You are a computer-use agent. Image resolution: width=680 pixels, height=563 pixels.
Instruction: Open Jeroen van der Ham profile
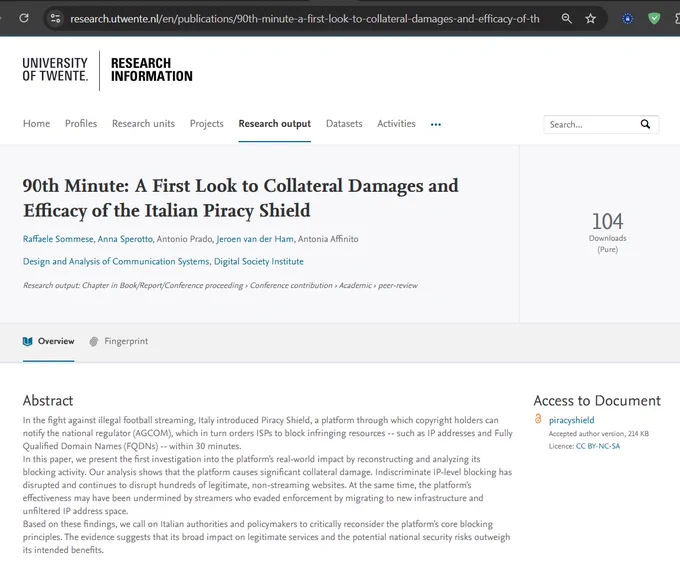[255, 239]
